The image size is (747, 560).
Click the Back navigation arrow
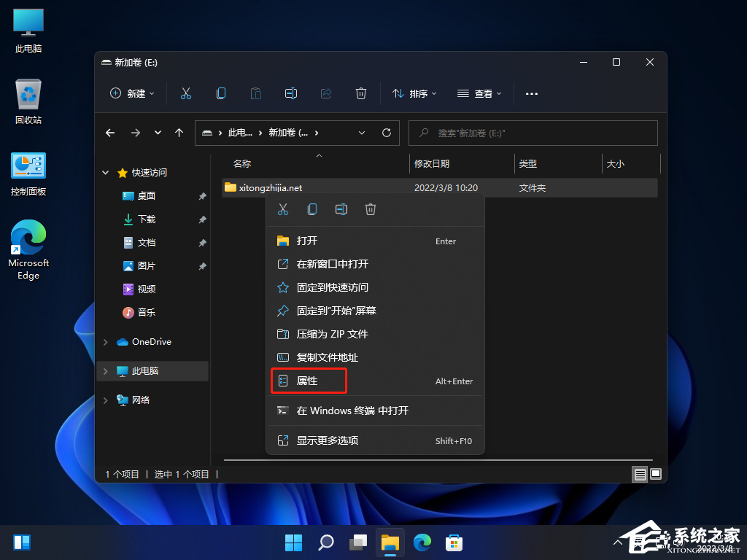click(110, 133)
